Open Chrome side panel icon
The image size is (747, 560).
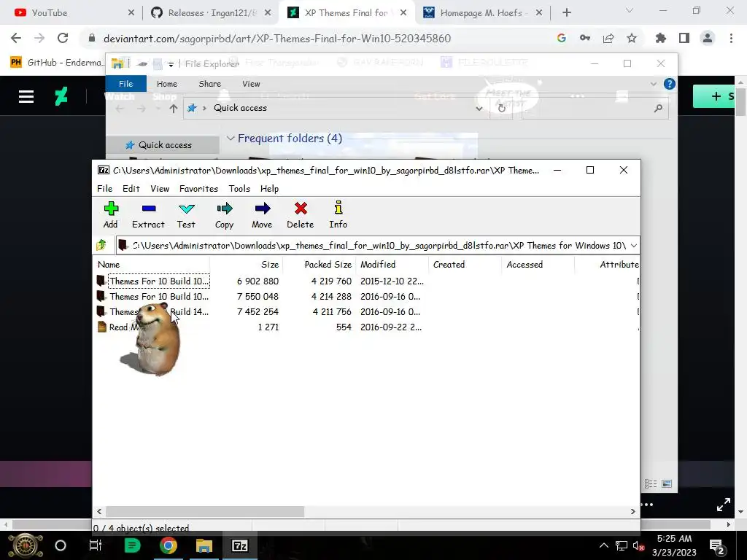point(684,38)
